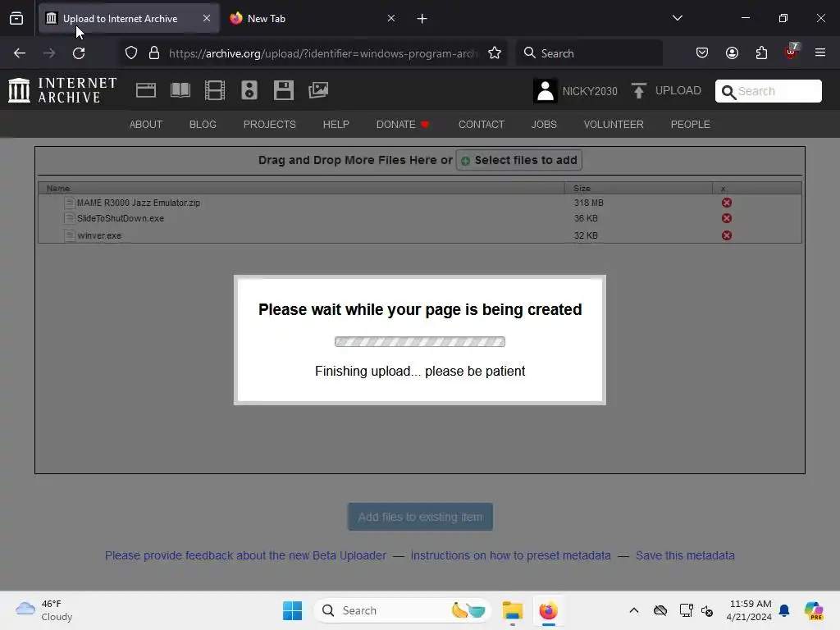The height and width of the screenshot is (630, 840).
Task: Click the upload progress bar
Action: click(x=419, y=342)
